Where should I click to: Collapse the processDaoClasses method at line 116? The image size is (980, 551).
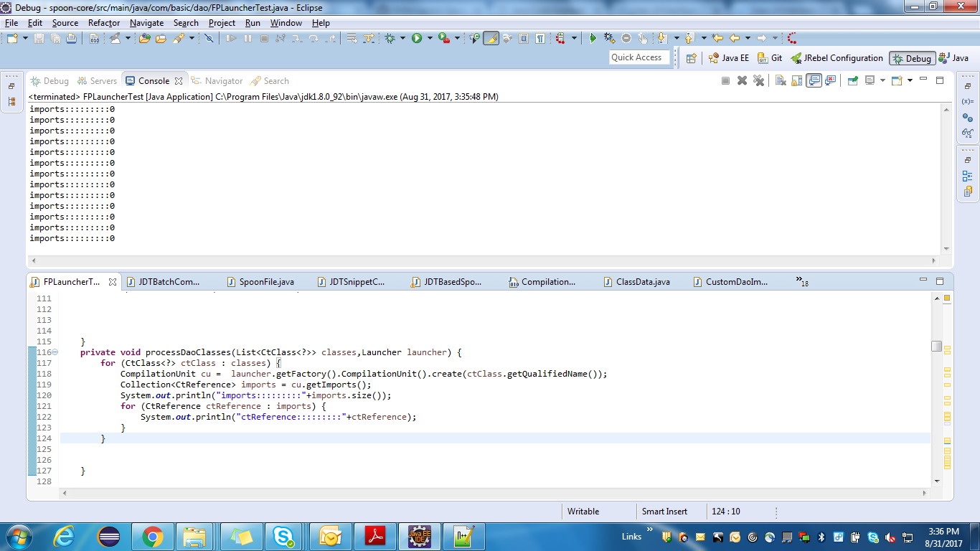(x=55, y=352)
